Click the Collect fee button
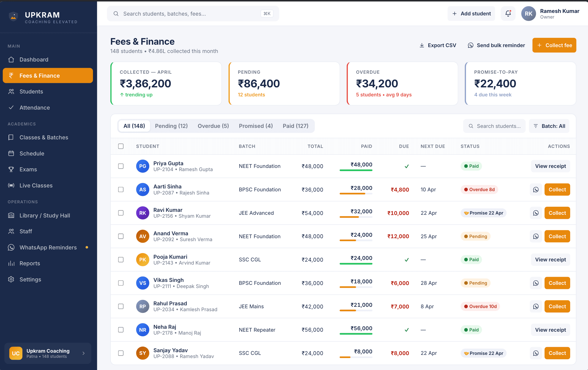Image resolution: width=588 pixels, height=370 pixels. pyautogui.click(x=554, y=45)
